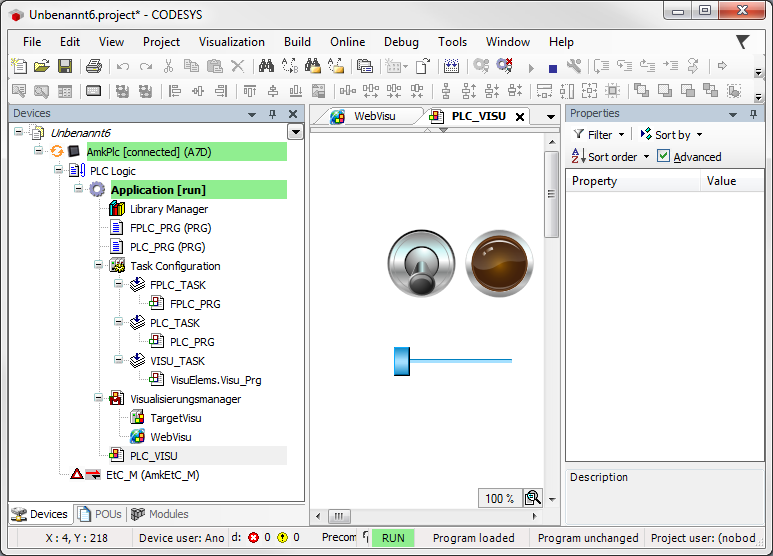Image resolution: width=773 pixels, height=556 pixels.
Task: Open the Visualization menu
Action: [231, 42]
